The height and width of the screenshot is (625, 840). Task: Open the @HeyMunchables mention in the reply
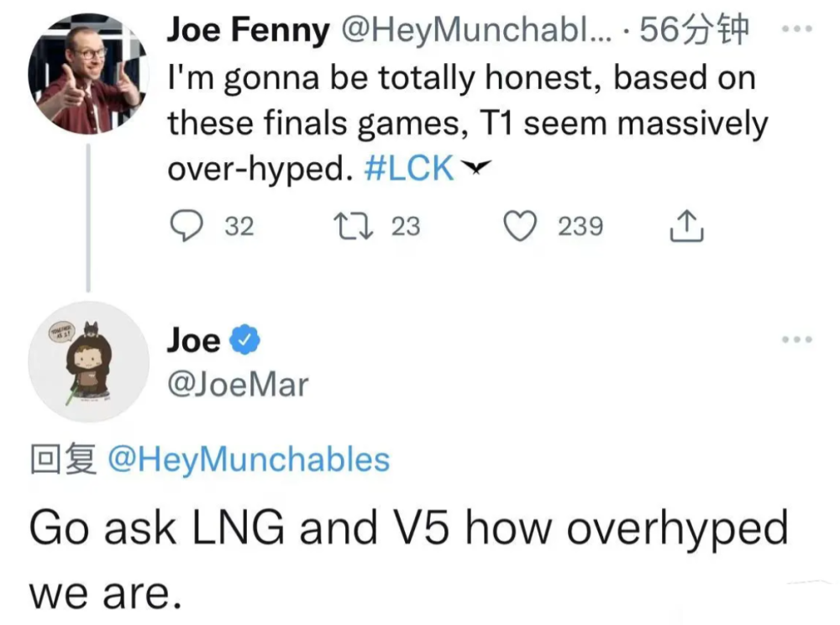coord(249,460)
